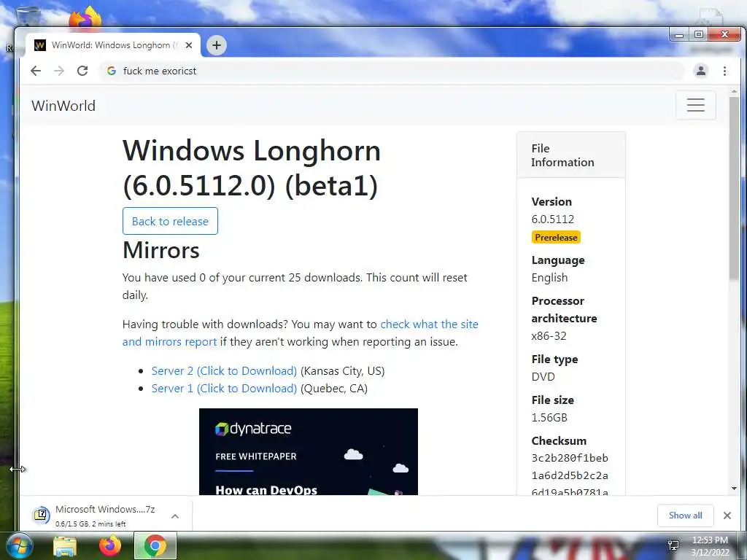
Task: Open the 'check what the site and mirrors report' link
Action: [x=300, y=332]
